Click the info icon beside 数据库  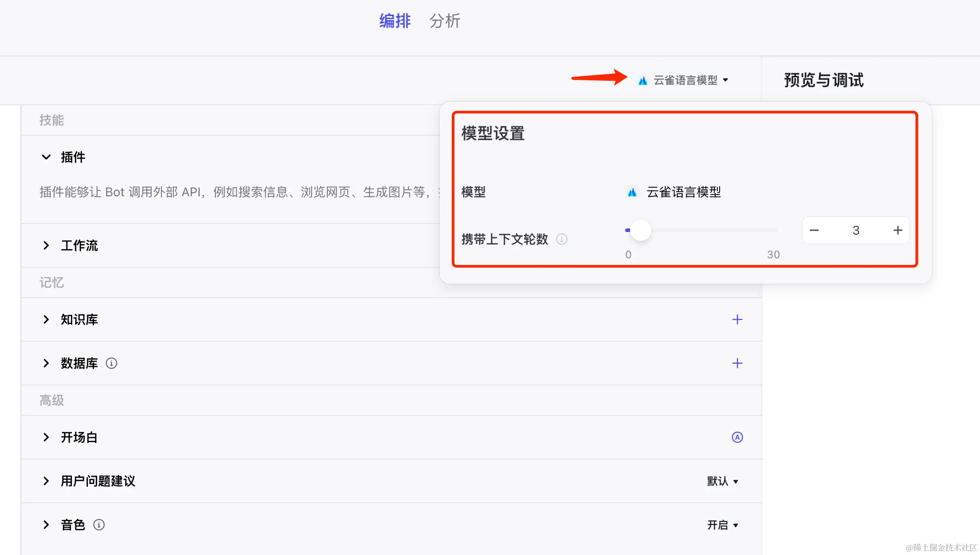(x=111, y=363)
